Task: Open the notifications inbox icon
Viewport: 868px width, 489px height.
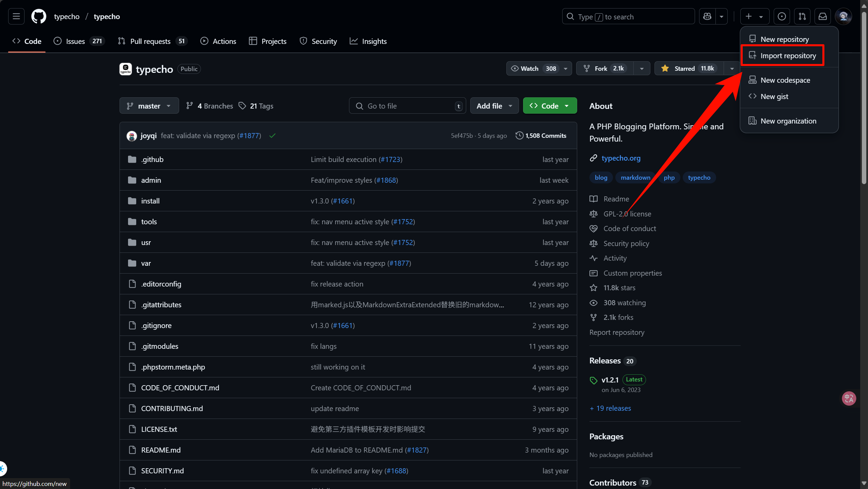Action: [822, 16]
